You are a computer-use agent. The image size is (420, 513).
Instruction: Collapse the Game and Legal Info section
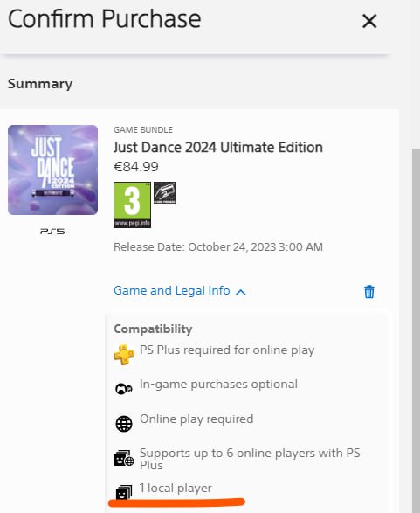tap(180, 290)
